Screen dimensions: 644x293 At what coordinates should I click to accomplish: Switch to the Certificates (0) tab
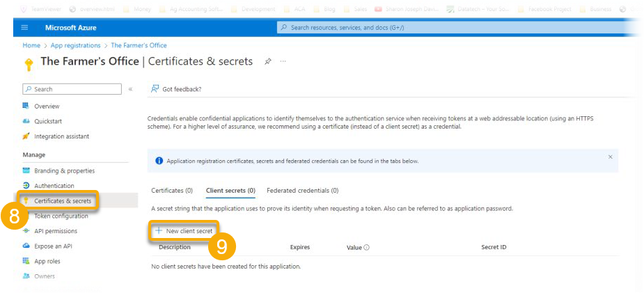point(172,190)
